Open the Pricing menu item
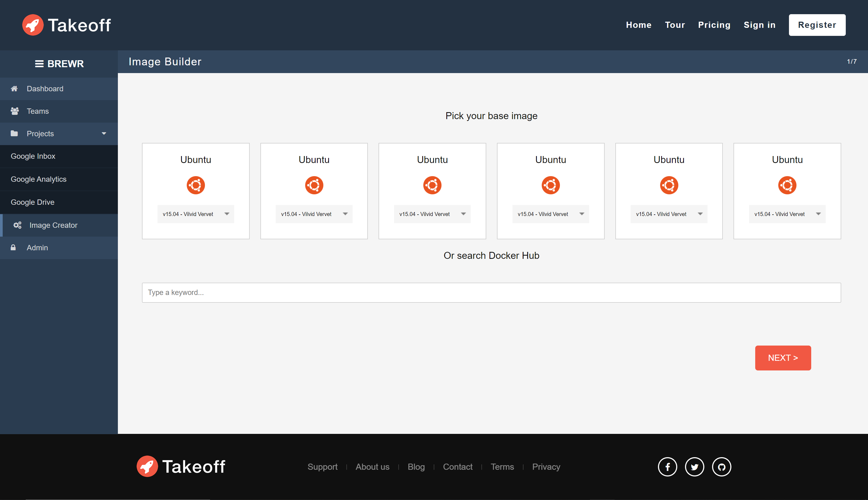This screenshot has width=868, height=500. coord(714,25)
